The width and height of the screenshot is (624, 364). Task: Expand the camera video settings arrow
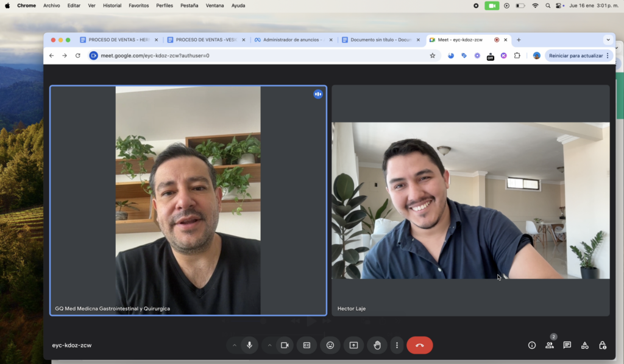(269, 345)
